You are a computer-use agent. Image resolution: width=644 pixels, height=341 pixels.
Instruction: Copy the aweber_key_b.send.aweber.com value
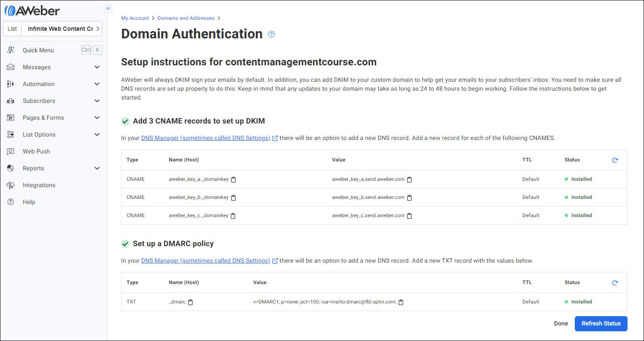pos(409,198)
